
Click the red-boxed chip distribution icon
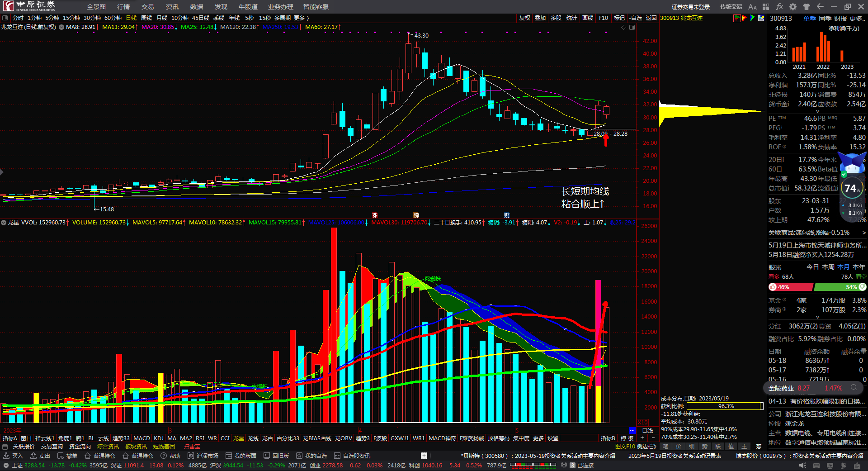(x=737, y=18)
